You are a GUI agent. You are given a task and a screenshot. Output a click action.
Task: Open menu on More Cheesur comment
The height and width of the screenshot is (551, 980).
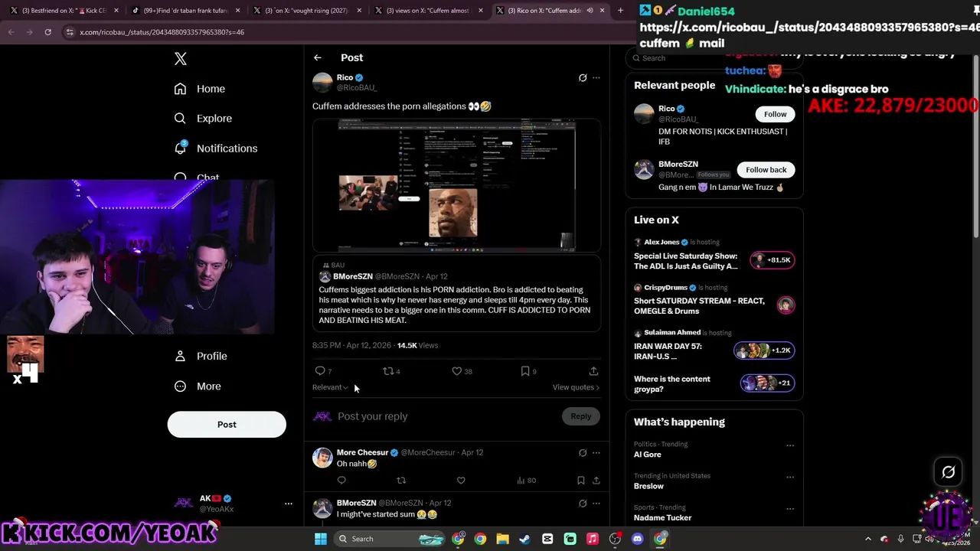click(596, 452)
